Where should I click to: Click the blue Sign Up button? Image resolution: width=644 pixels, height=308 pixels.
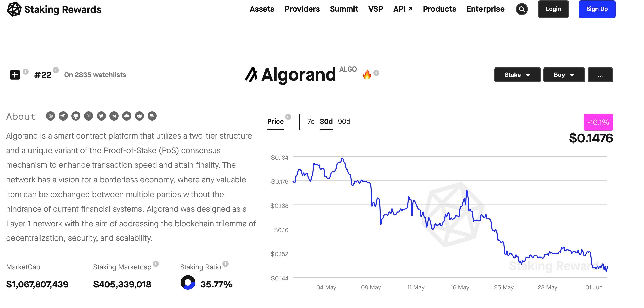pyautogui.click(x=597, y=9)
